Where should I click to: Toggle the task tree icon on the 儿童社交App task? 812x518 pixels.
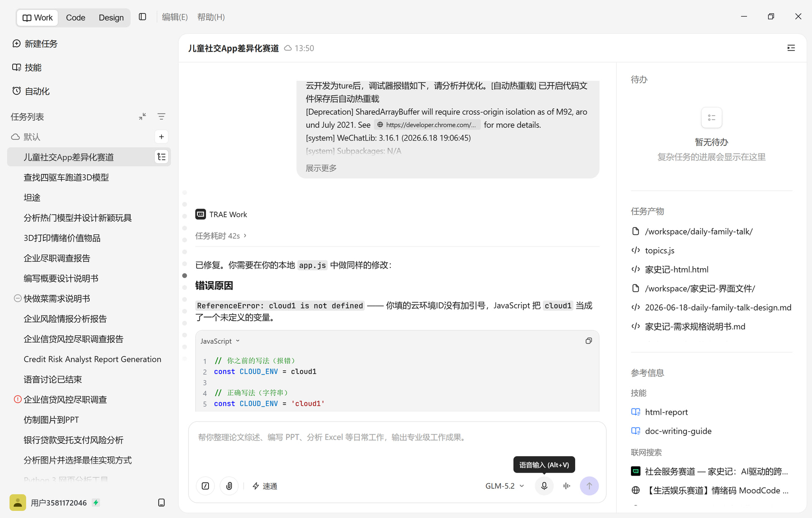coord(162,157)
